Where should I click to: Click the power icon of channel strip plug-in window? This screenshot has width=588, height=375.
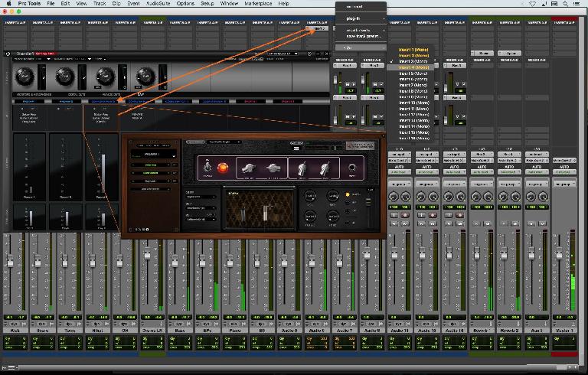pos(8,54)
